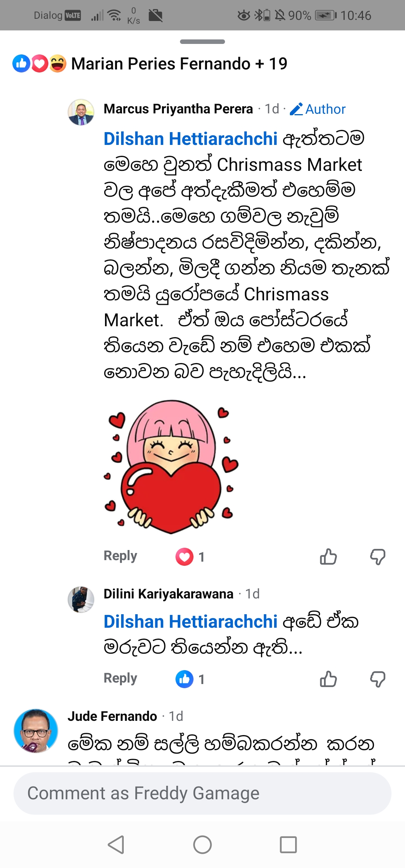View like reaction count on Dilini's comment
This screenshot has width=405, height=868.
190,679
